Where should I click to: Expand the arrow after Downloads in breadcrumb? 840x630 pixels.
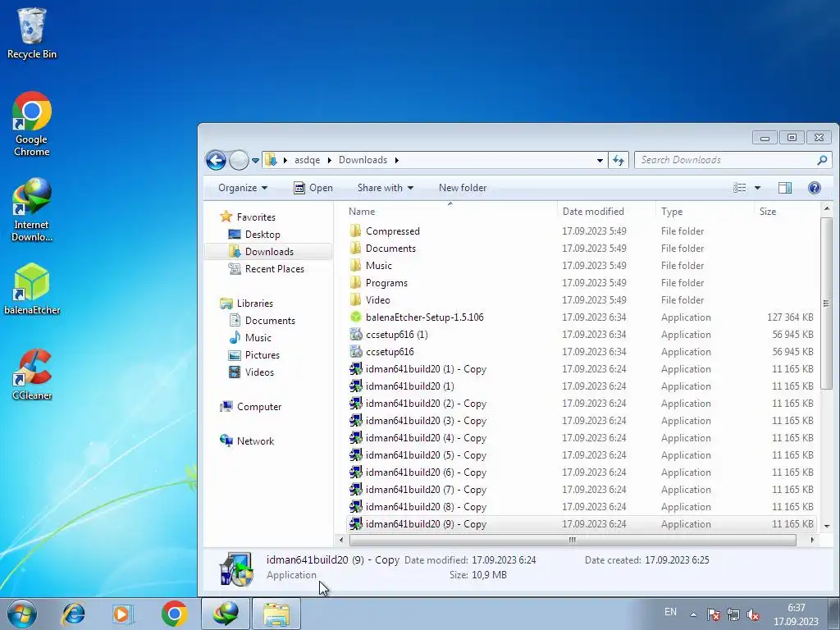(396, 160)
